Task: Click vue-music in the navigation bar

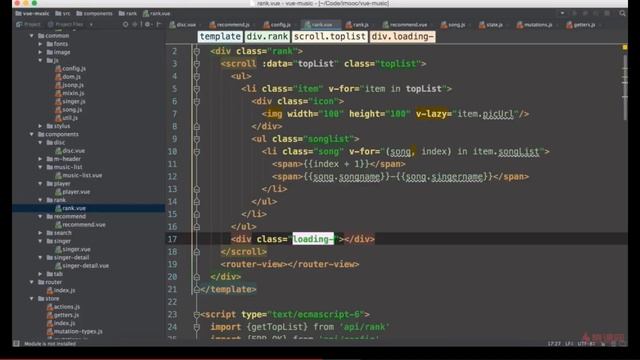Action: pos(32,13)
